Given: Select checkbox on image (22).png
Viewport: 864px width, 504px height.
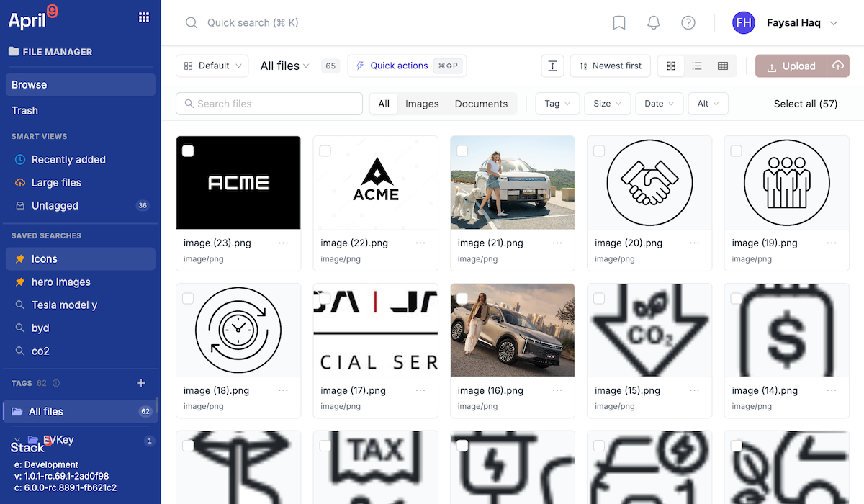Looking at the screenshot, I should (x=325, y=150).
